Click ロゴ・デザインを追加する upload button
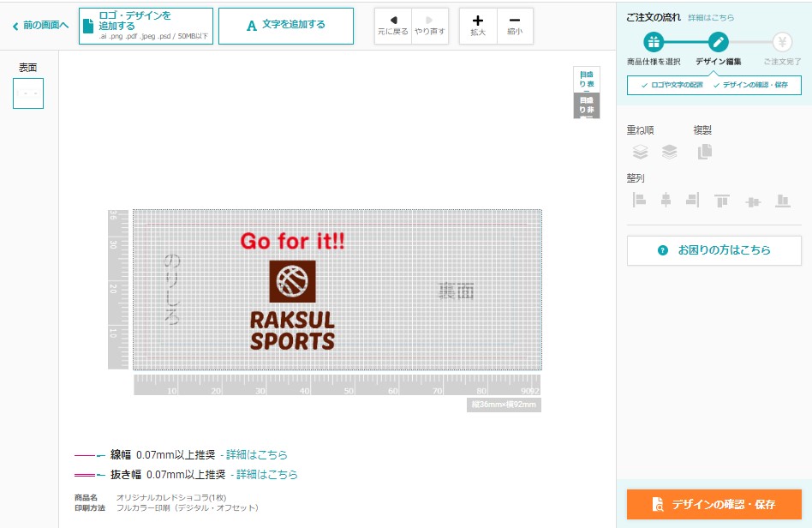This screenshot has height=528, width=812. (x=146, y=26)
